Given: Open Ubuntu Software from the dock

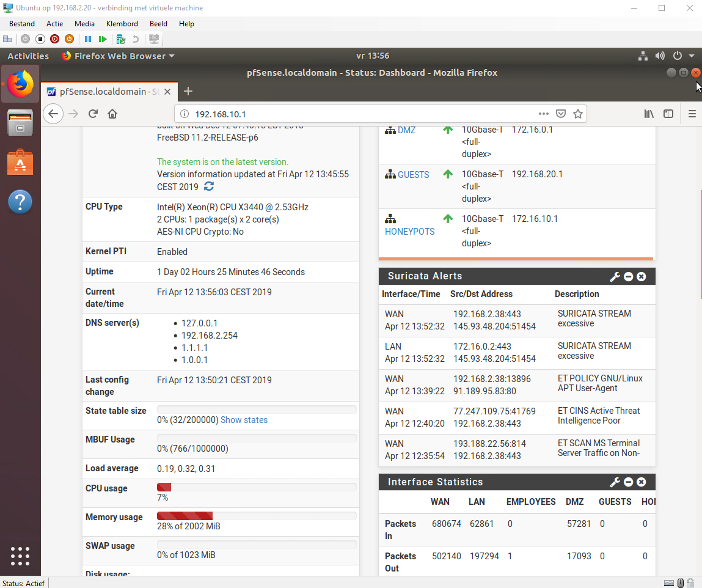Looking at the screenshot, I should pyautogui.click(x=20, y=163).
